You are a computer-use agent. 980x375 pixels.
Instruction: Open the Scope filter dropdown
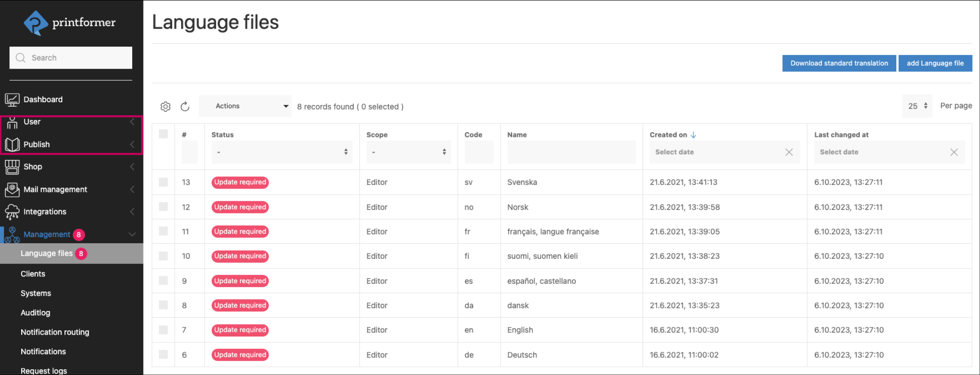coord(408,152)
